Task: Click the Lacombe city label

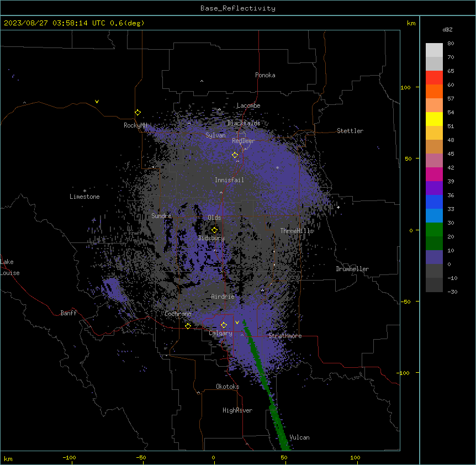Action: click(x=248, y=105)
